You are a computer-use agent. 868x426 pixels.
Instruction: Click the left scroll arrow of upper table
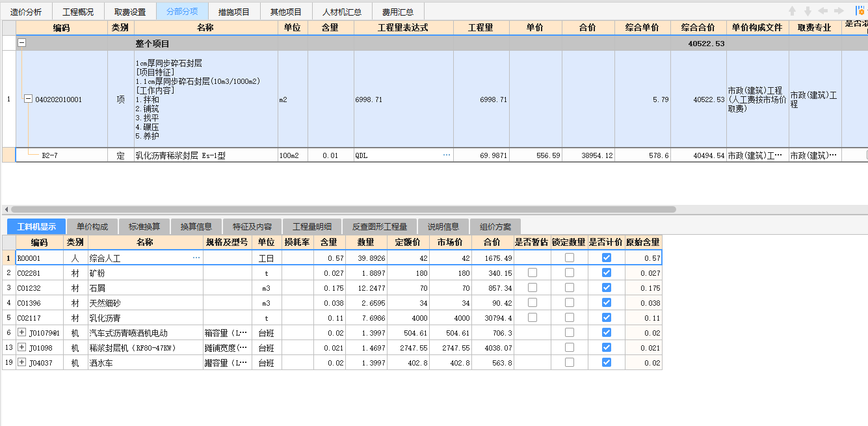coord(6,209)
